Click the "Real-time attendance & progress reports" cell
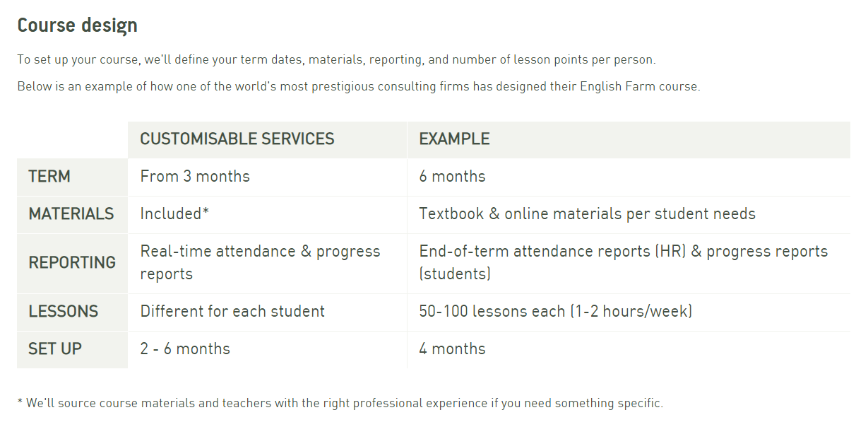The height and width of the screenshot is (427, 868). [x=260, y=262]
